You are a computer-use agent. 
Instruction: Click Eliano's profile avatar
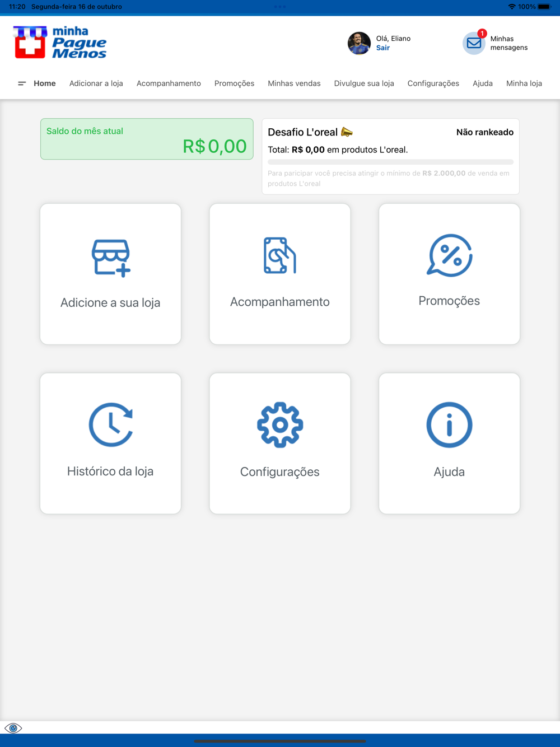pos(359,43)
